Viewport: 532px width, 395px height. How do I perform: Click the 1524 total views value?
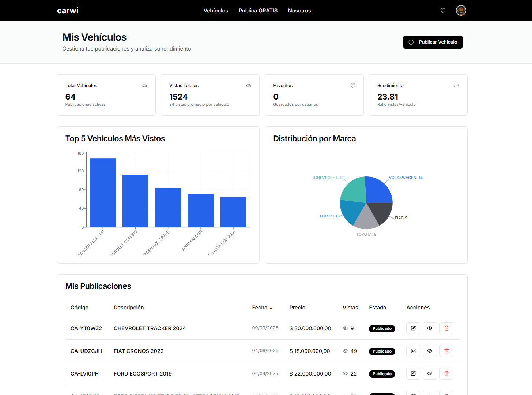[x=178, y=97]
